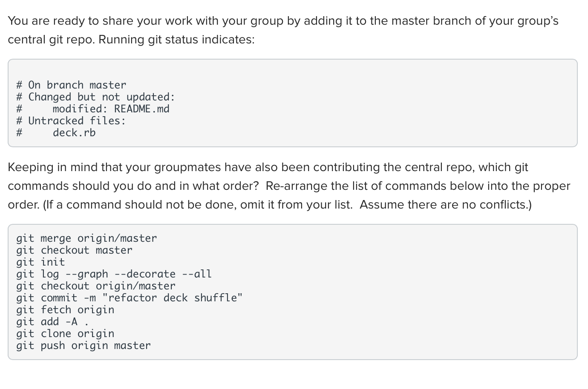Click the "git checkout origin/master" command line
The image size is (588, 389).
tap(95, 286)
